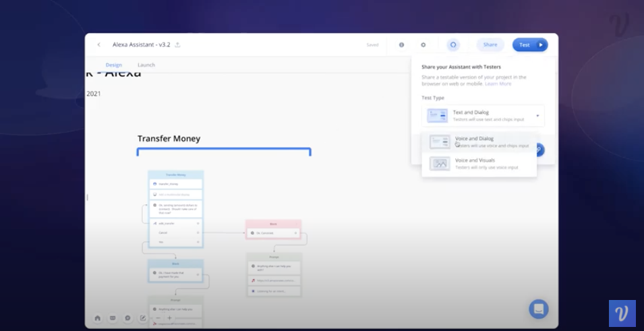Click the 'Add a multimodal display' step

click(x=176, y=194)
